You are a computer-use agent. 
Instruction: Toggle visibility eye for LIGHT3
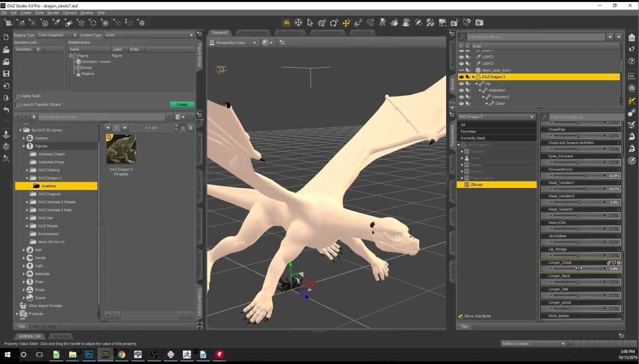(461, 64)
